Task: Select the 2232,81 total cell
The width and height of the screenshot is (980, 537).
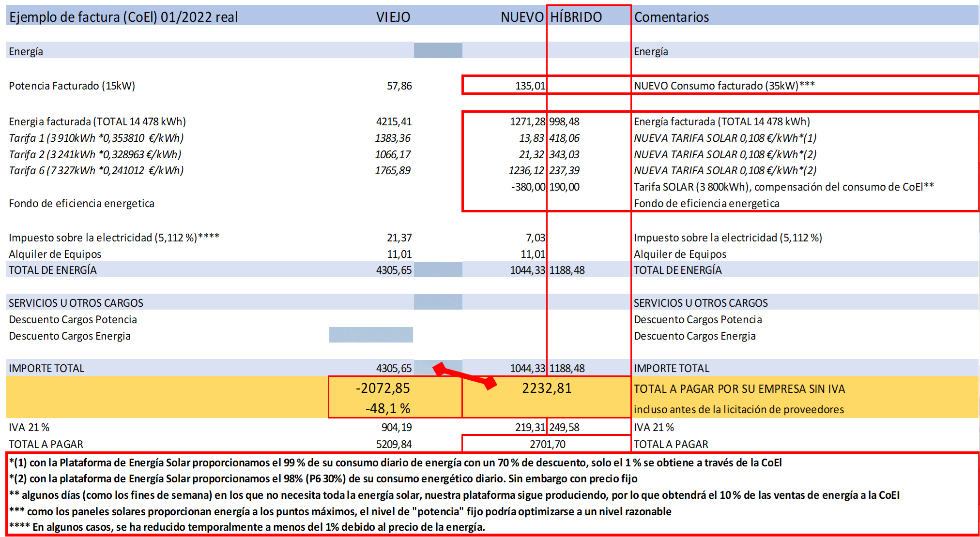Action: tap(546, 388)
